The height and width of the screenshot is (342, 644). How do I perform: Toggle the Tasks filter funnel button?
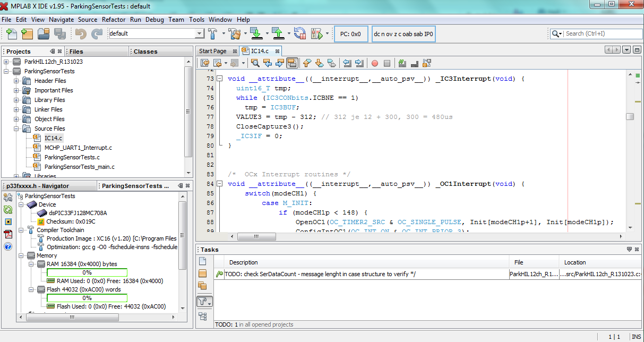click(204, 302)
